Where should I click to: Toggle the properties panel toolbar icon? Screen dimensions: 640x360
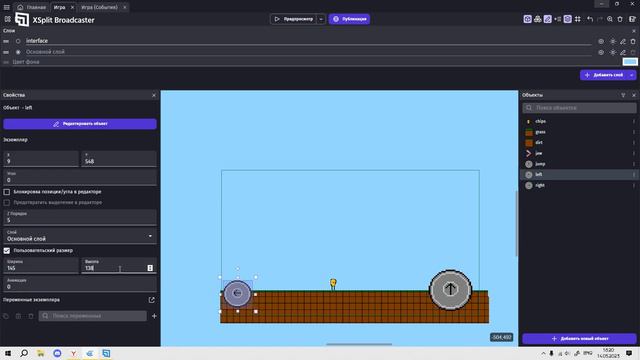click(x=547, y=19)
